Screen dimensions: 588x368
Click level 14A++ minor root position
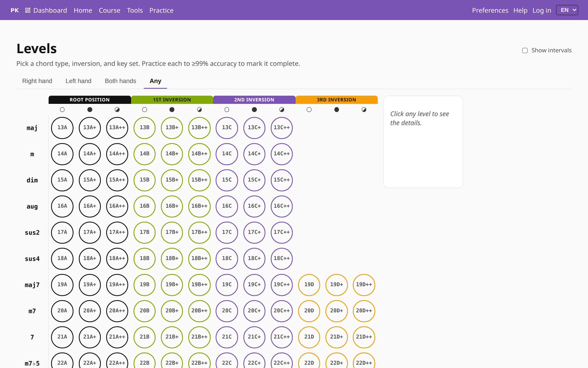tap(117, 154)
